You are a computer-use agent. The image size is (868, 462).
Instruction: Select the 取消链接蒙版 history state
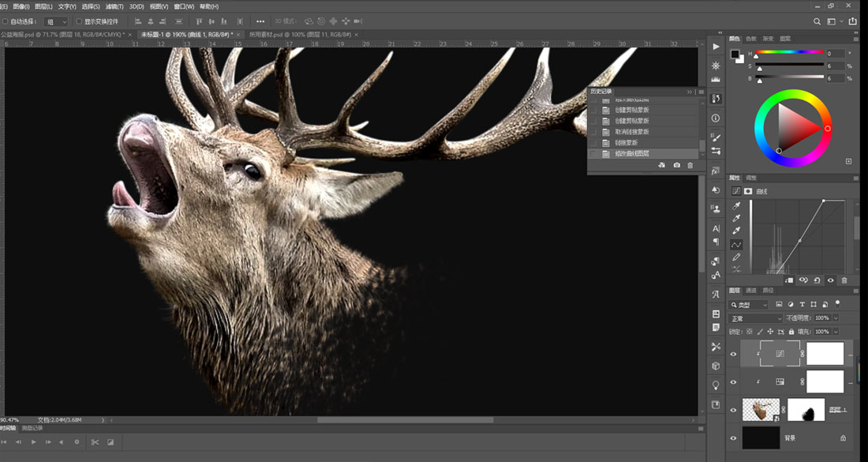[631, 132]
